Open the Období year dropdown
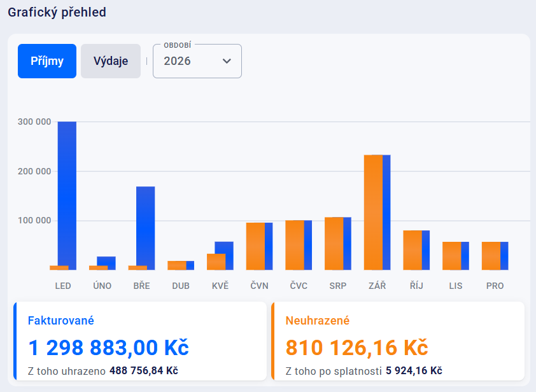 197,61
